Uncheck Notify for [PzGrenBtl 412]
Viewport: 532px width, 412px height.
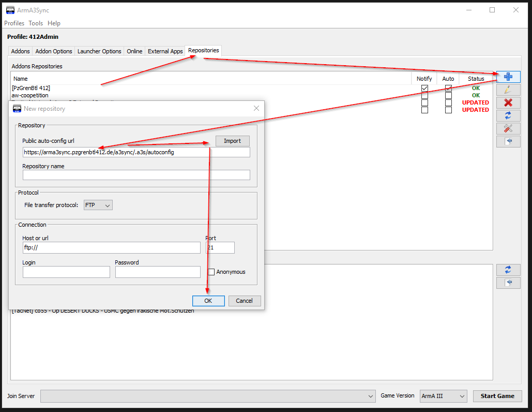424,89
